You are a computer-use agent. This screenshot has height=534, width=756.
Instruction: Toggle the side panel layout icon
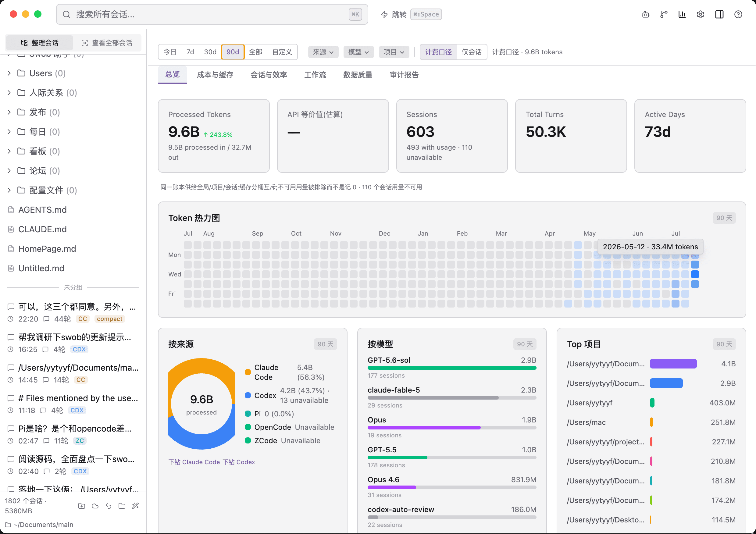[x=719, y=15]
